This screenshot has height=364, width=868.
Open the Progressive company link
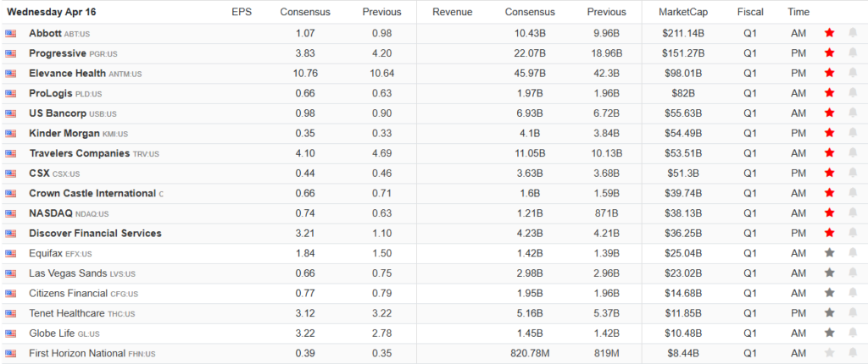(58, 53)
